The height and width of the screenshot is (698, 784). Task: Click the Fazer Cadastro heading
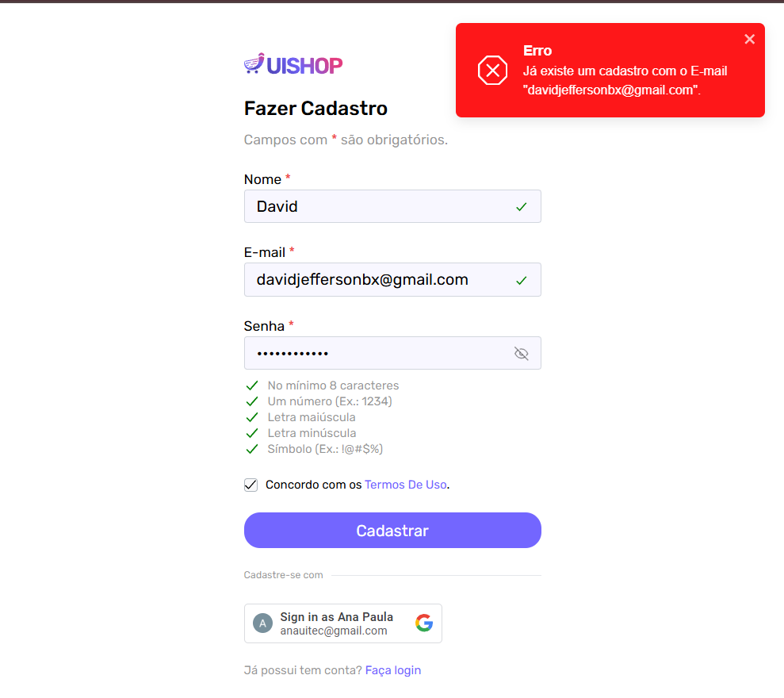click(316, 108)
